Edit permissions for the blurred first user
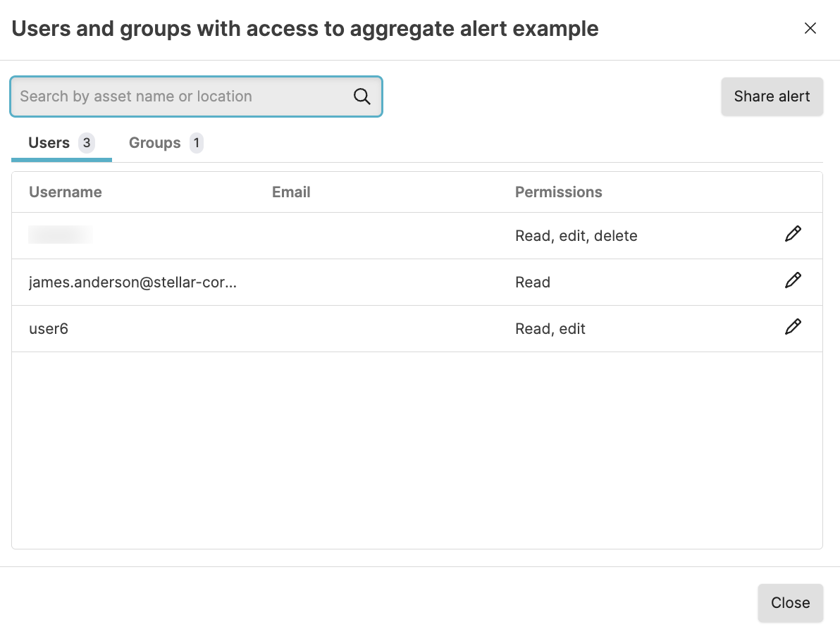The image size is (840, 634). click(793, 235)
